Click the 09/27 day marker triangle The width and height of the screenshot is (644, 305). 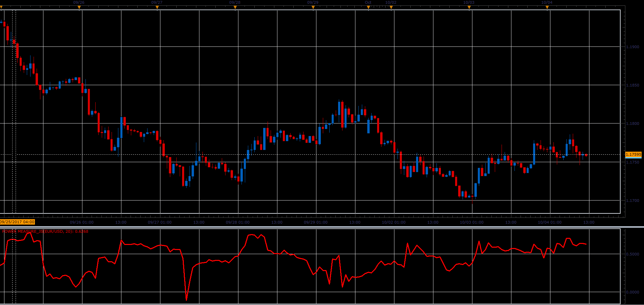coord(157,7)
